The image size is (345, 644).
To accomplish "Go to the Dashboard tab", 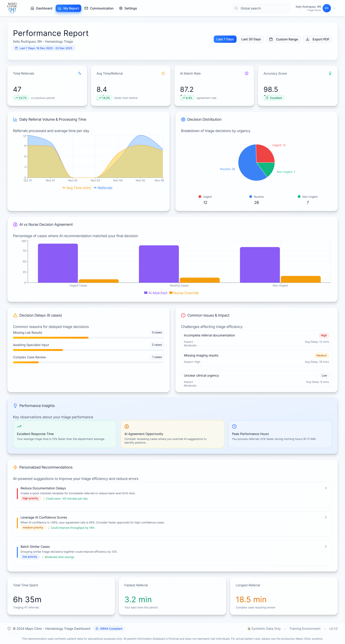I will point(42,8).
